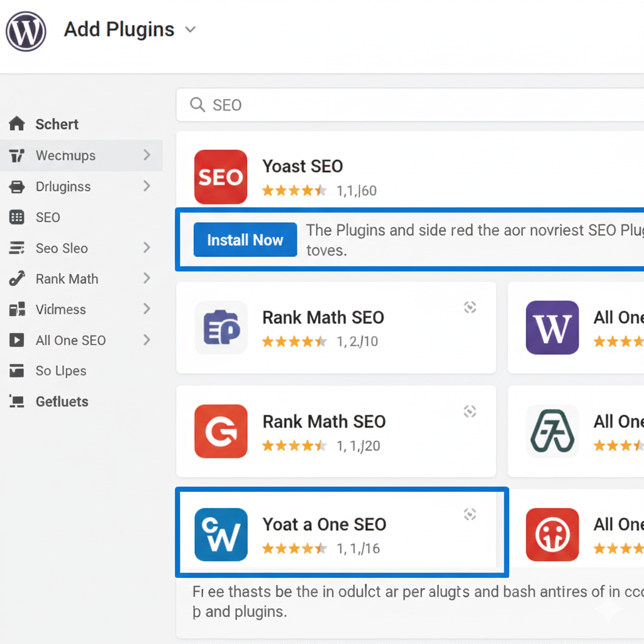The width and height of the screenshot is (644, 644).
Task: Click the Install Now button
Action: [245, 240]
